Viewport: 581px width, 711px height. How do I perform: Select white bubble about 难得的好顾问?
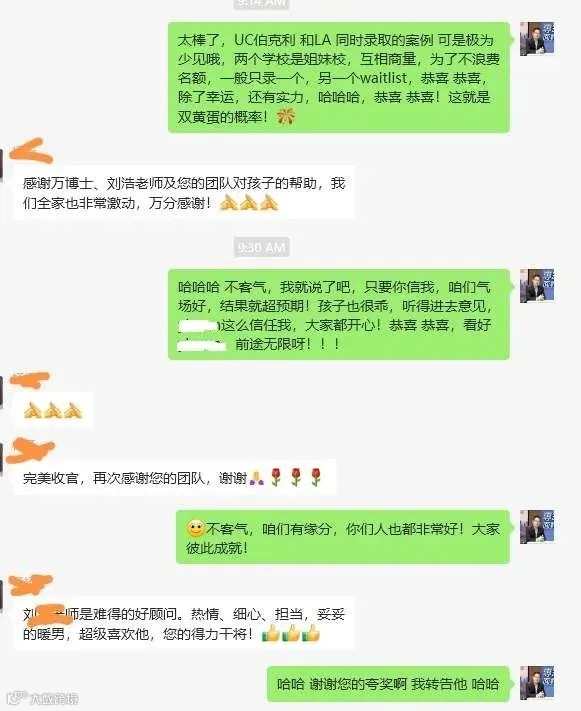(x=184, y=623)
